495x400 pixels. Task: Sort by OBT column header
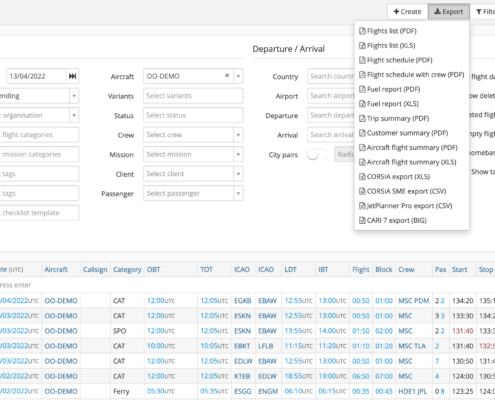coord(154,269)
